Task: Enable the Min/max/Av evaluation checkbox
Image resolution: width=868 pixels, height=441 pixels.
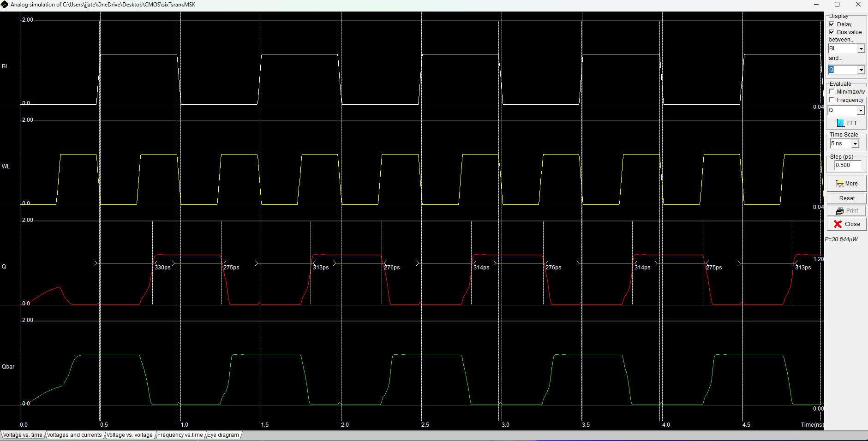Action: pos(832,92)
